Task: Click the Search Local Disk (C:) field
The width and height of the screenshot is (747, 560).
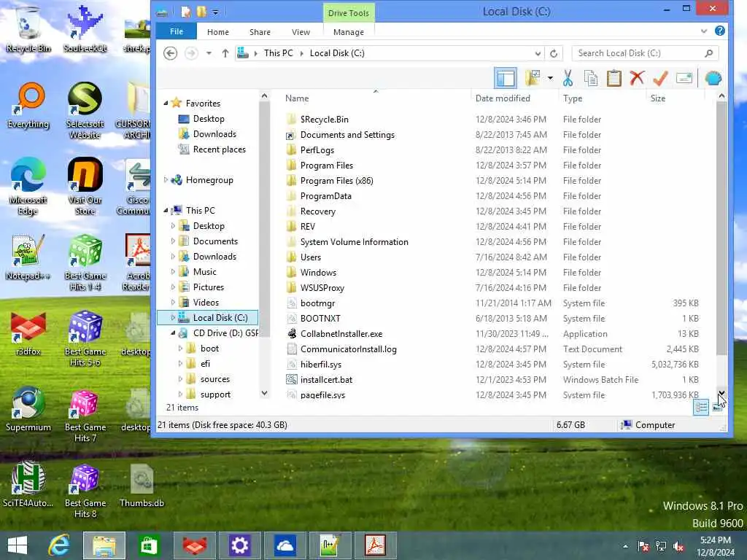Action: pyautogui.click(x=645, y=53)
